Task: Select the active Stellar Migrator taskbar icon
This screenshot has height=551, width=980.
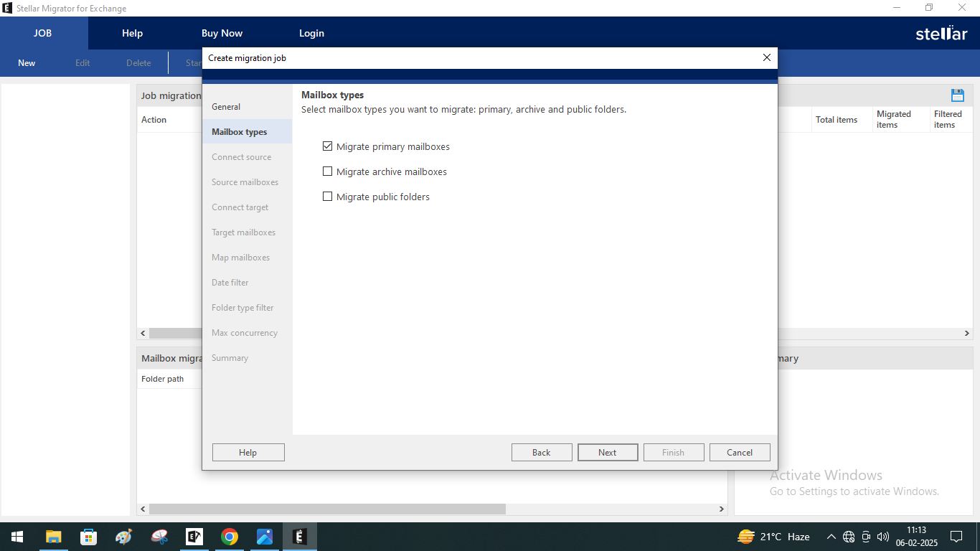Action: click(x=300, y=537)
